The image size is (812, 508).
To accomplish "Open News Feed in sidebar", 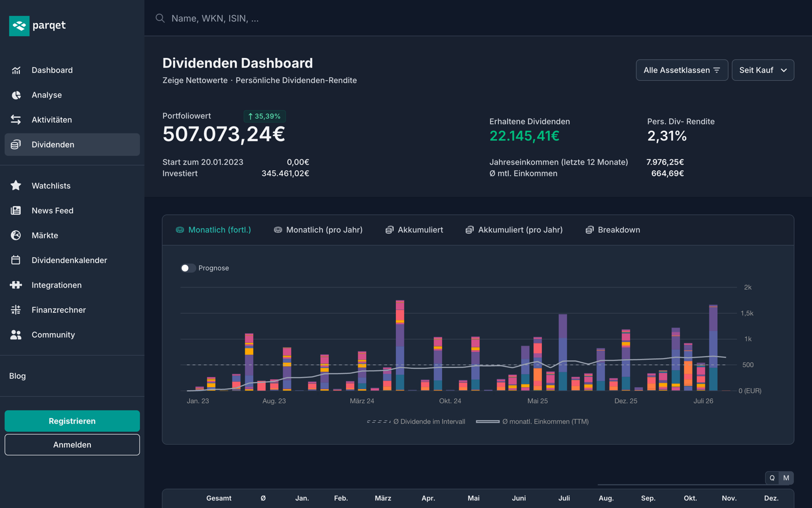I will point(72,210).
